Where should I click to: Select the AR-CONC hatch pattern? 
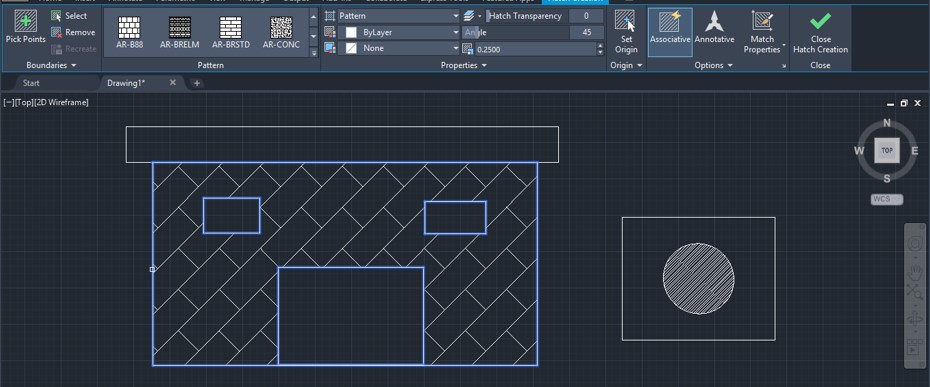tap(281, 33)
